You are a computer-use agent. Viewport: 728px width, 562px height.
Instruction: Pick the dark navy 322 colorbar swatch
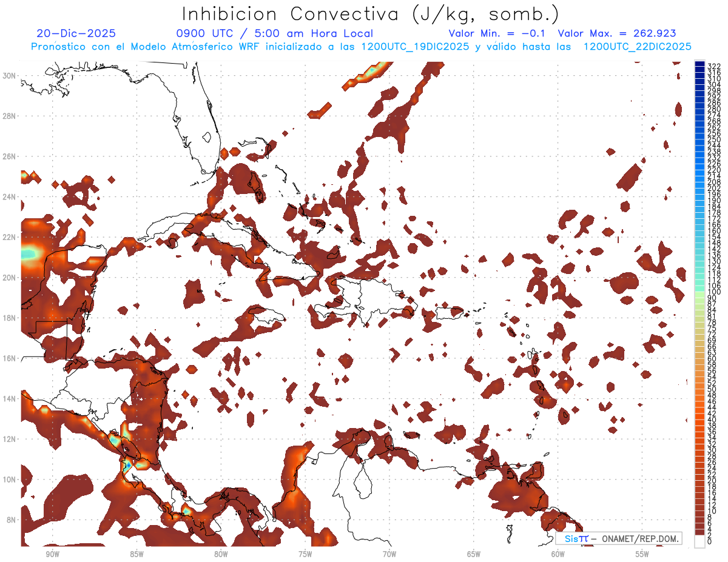(x=699, y=64)
